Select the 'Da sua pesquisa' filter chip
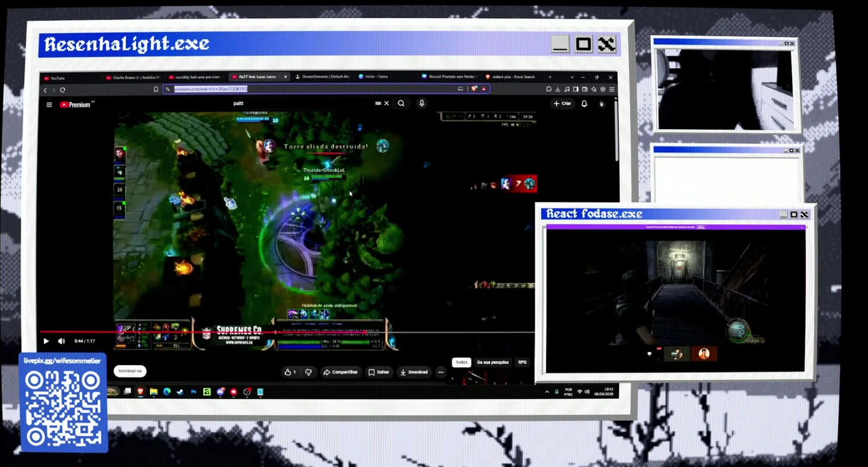This screenshot has height=467, width=868. [x=493, y=362]
